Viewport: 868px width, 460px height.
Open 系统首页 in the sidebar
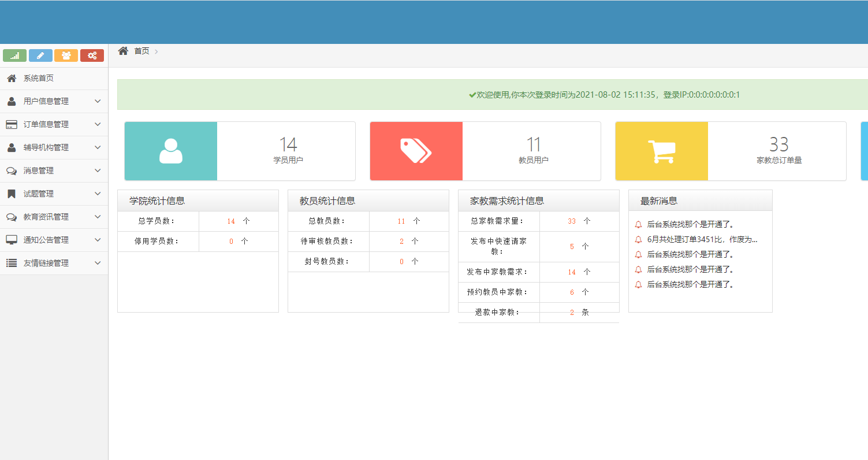pyautogui.click(x=38, y=78)
